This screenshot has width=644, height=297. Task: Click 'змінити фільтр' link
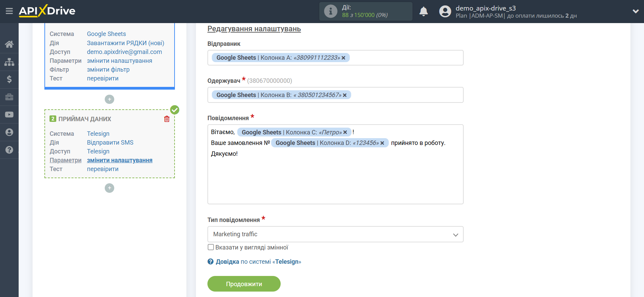[108, 70]
